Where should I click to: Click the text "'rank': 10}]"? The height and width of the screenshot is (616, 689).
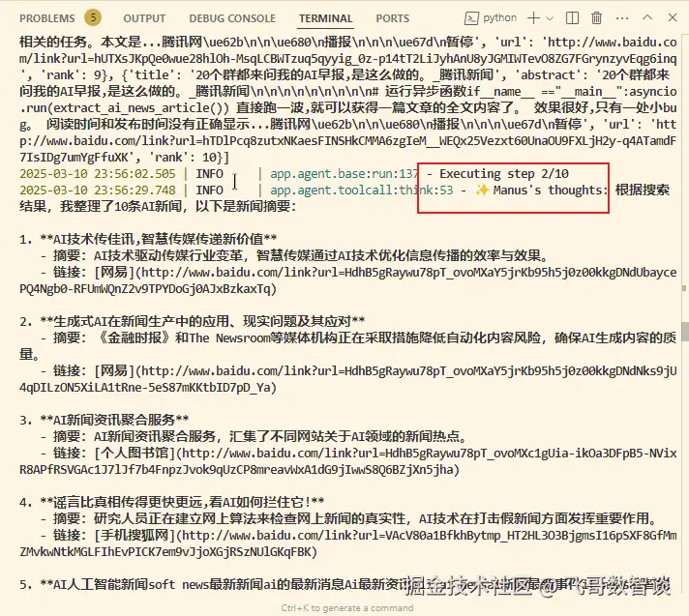click(190, 158)
